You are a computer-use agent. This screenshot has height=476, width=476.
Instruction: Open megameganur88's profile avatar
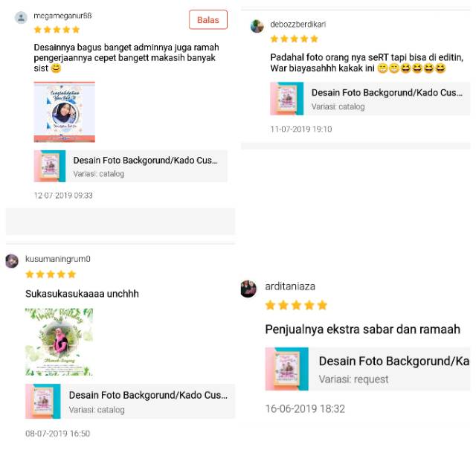[x=21, y=17]
